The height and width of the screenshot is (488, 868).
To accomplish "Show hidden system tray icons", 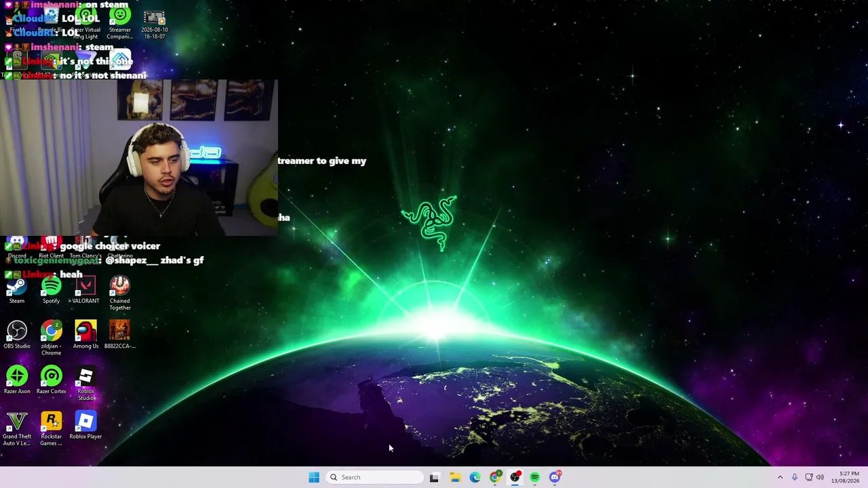I will (x=780, y=477).
